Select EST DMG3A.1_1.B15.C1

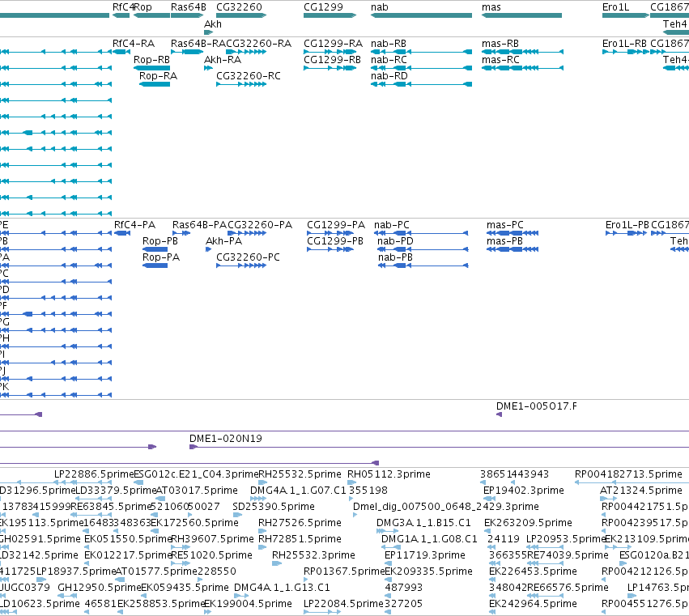[x=423, y=522]
